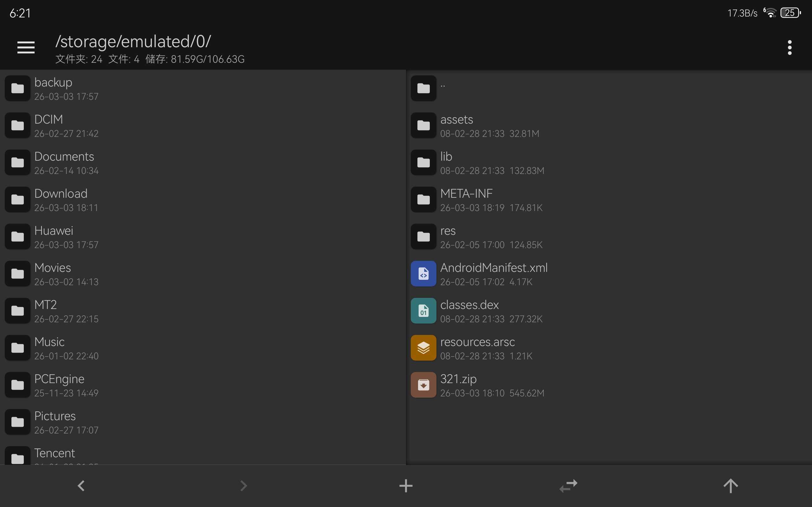Tap the swap panes arrows icon
This screenshot has width=812, height=507.
tap(568, 485)
